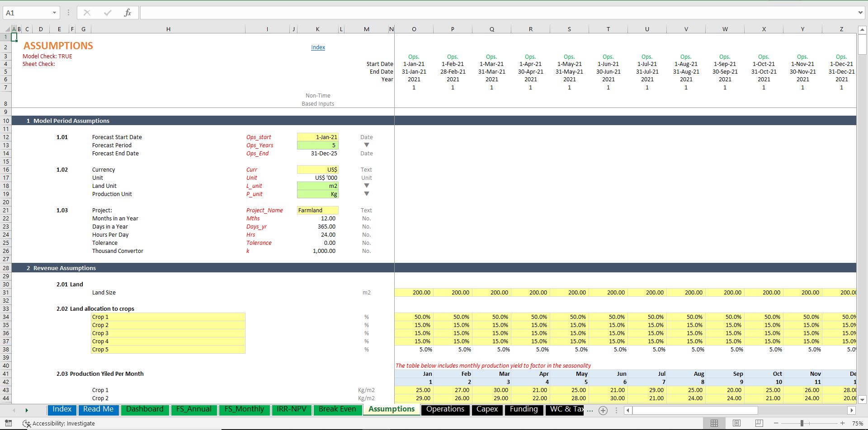
Task: Click column O header
Action: (x=414, y=29)
